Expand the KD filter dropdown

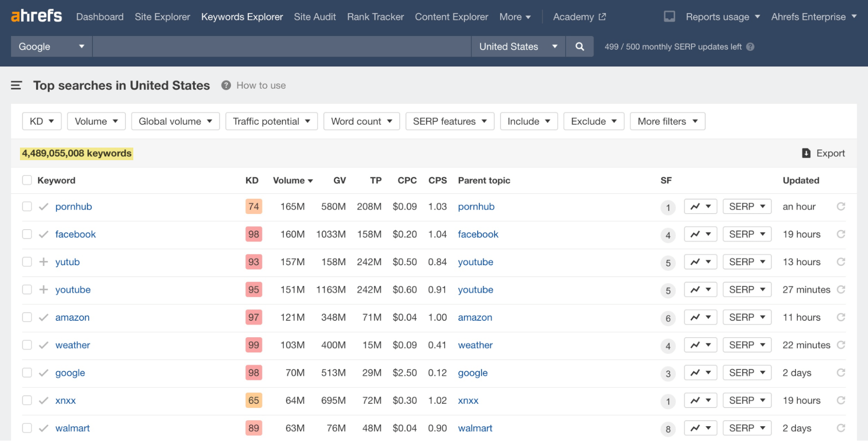tap(42, 121)
